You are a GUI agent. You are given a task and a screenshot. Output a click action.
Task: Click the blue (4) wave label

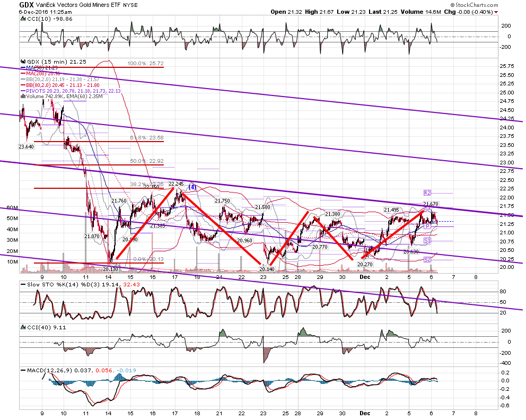point(192,187)
